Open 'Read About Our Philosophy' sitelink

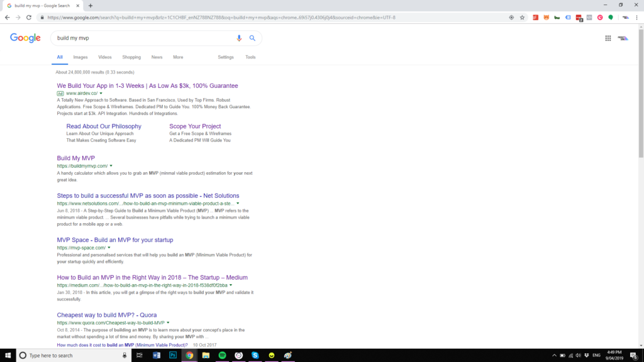(104, 126)
